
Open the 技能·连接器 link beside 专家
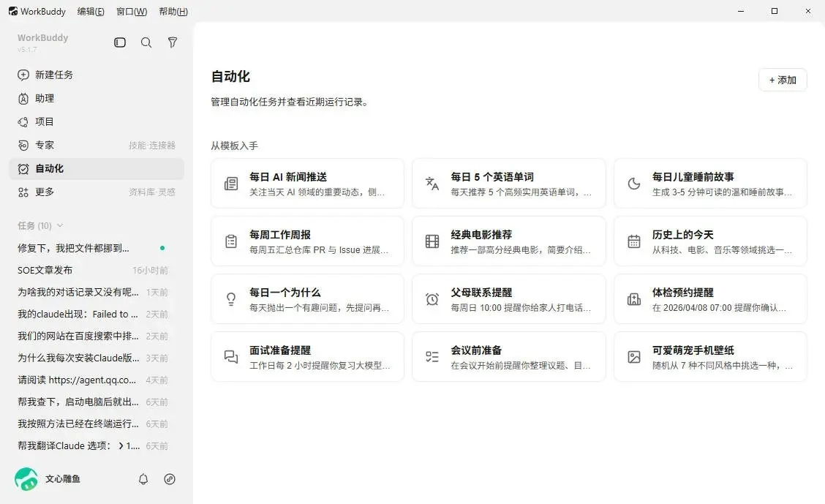(152, 146)
